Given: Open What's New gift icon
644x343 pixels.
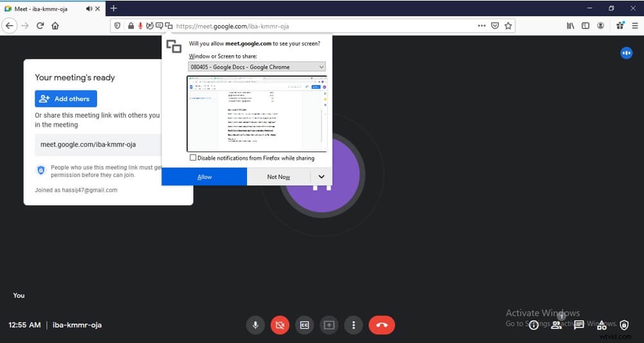Looking at the screenshot, I should tap(620, 26).
